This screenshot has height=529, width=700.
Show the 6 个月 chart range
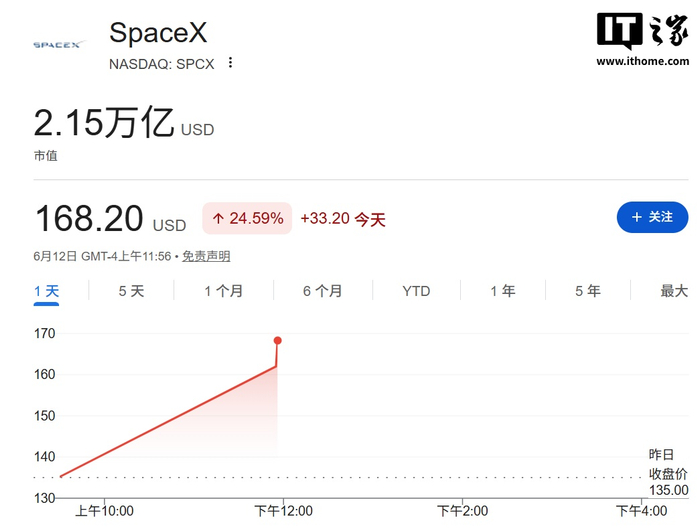323,291
